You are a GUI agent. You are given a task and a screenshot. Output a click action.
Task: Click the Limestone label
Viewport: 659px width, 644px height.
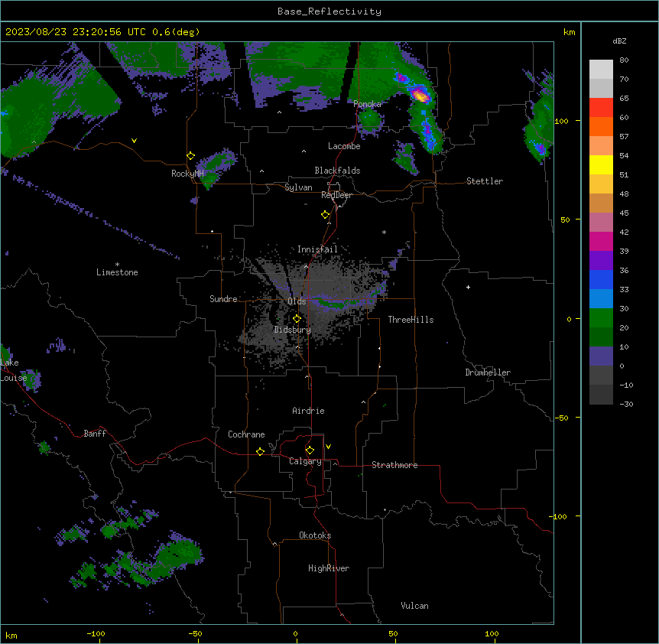[117, 272]
